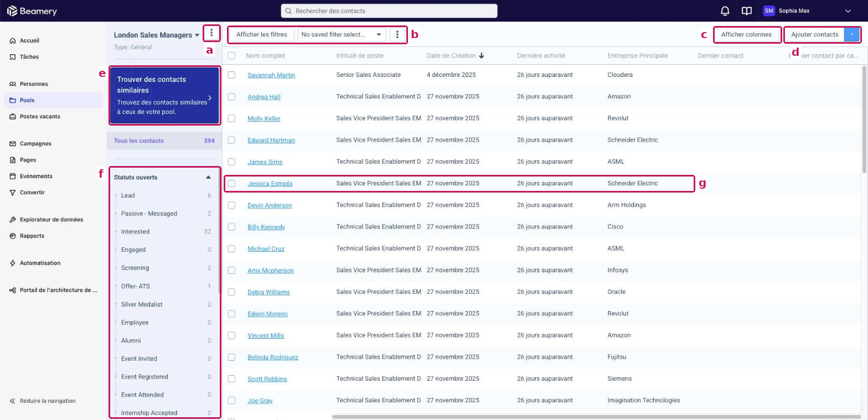Image resolution: width=868 pixels, height=420 pixels.
Task: Tick the select-all checkbox in table header
Action: [x=231, y=55]
